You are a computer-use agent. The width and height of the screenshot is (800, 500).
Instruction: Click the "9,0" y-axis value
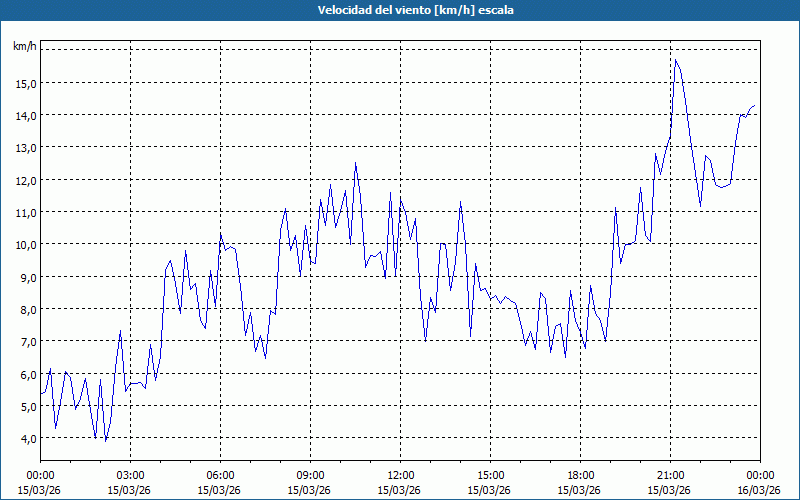(28, 278)
